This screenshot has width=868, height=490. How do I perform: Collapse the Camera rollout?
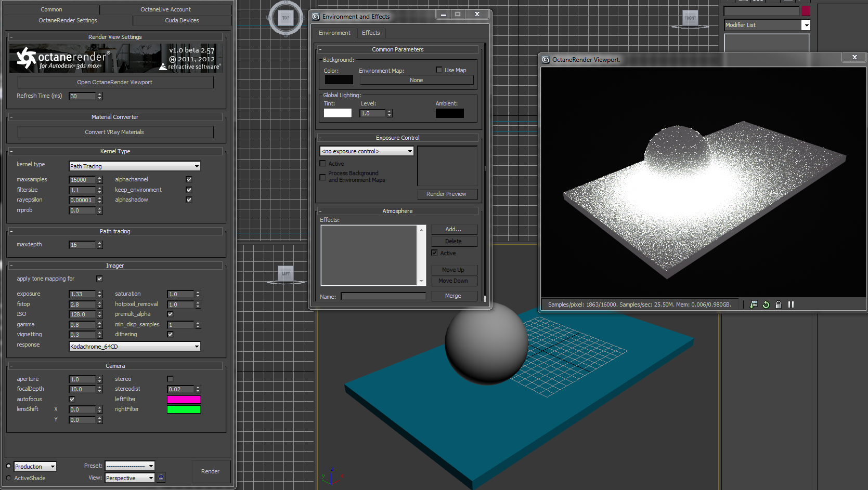tap(115, 366)
